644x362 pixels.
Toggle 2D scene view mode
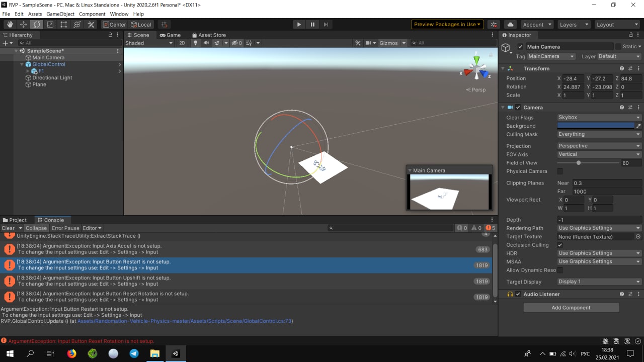182,43
